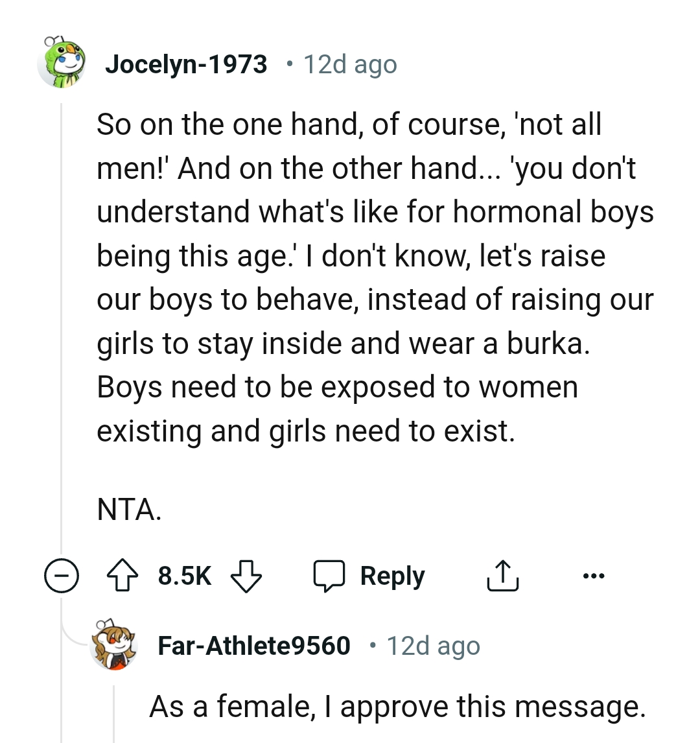Click the 12d ago timestamp on the top comment
Viewport: 700px width, 743px height.
click(x=350, y=64)
